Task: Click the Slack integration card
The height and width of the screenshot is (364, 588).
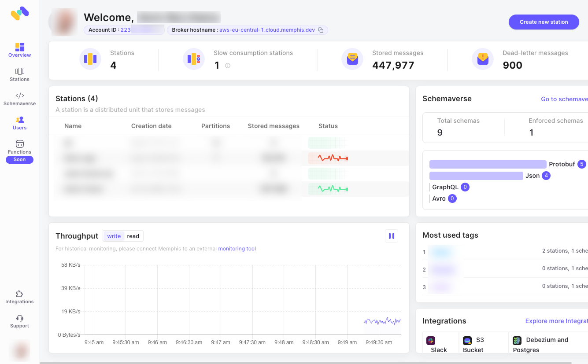Action: tap(439, 345)
